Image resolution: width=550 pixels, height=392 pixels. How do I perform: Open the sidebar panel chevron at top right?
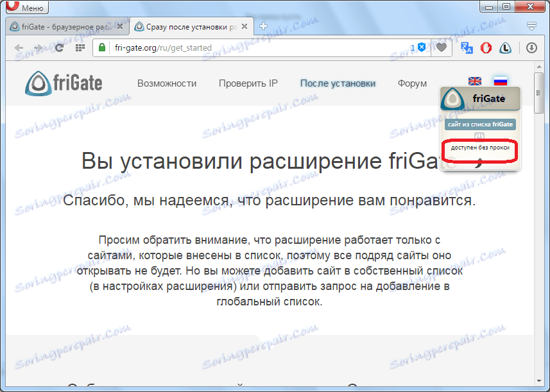point(531,26)
